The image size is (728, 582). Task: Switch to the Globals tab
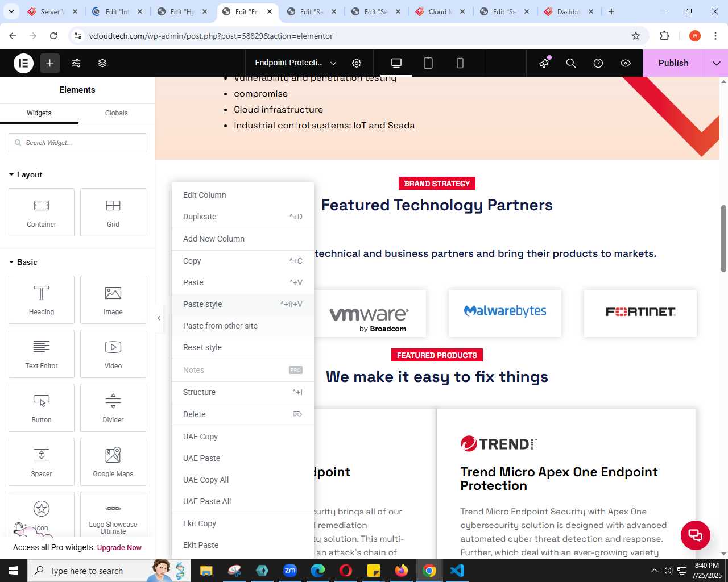pos(117,113)
